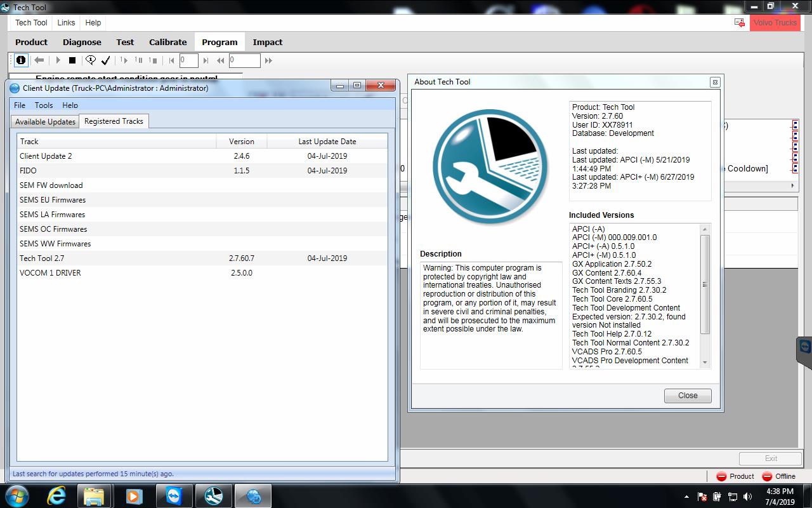The width and height of the screenshot is (812, 508).
Task: Open the Links menu
Action: [x=66, y=22]
